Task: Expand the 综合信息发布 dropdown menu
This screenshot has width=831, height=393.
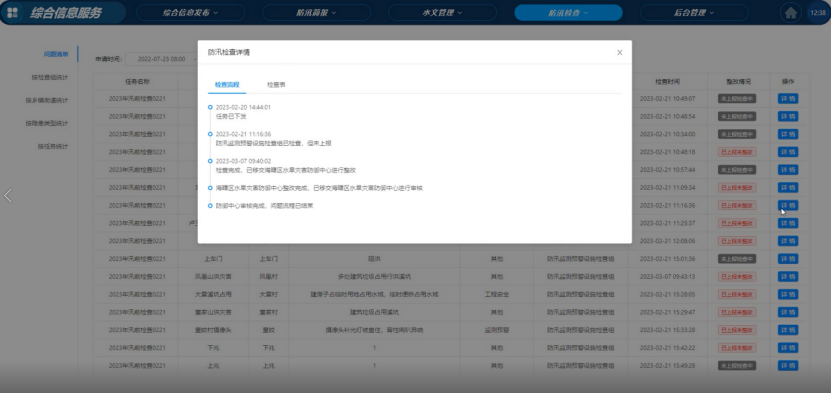Action: (x=190, y=13)
